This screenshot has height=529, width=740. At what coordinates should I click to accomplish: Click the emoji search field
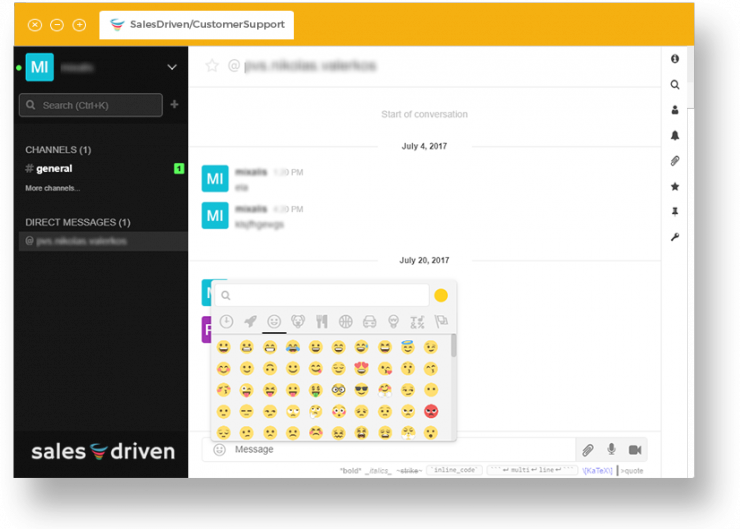(322, 295)
